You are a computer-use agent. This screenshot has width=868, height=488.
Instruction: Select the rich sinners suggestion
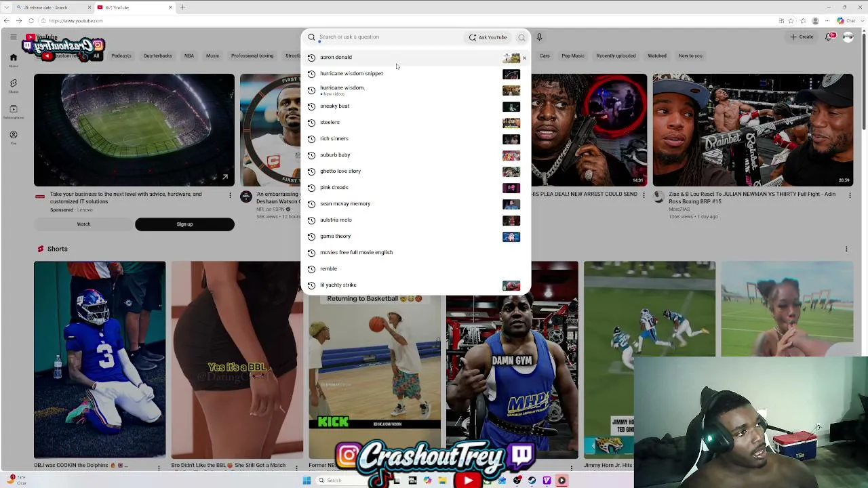click(x=414, y=139)
